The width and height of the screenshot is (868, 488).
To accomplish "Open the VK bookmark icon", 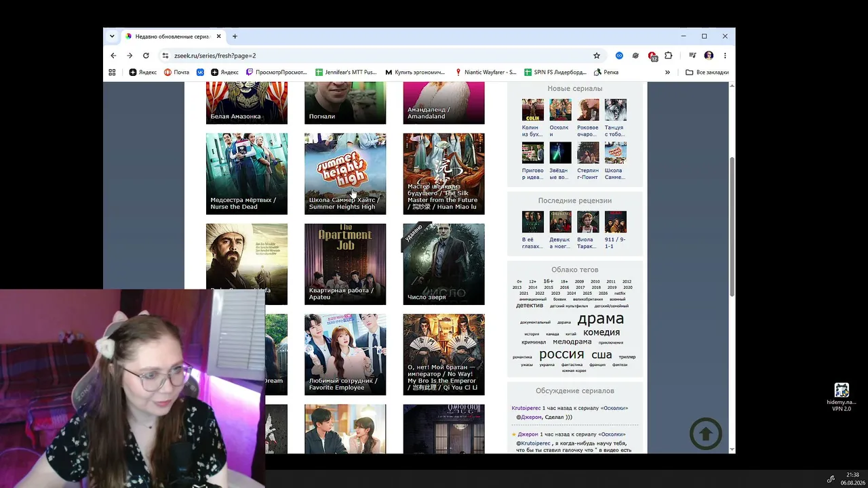I will (x=200, y=72).
